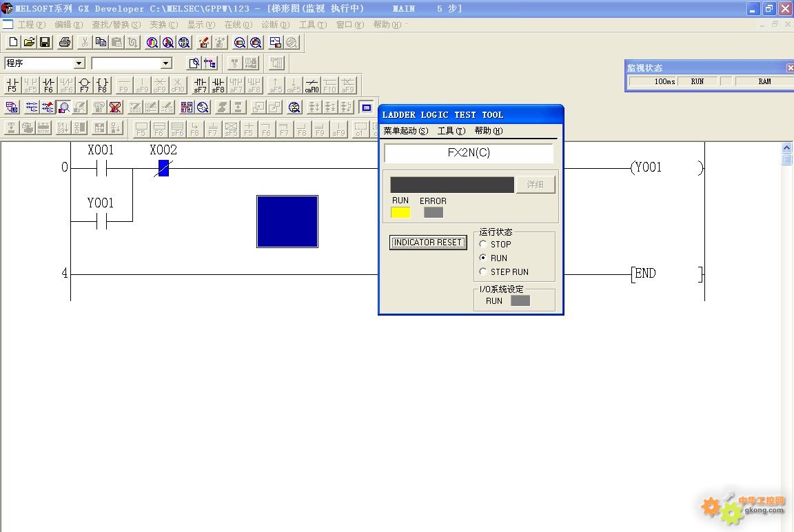The height and width of the screenshot is (532, 794).
Task: Click the parameter tree structure icon
Action: tap(210, 63)
